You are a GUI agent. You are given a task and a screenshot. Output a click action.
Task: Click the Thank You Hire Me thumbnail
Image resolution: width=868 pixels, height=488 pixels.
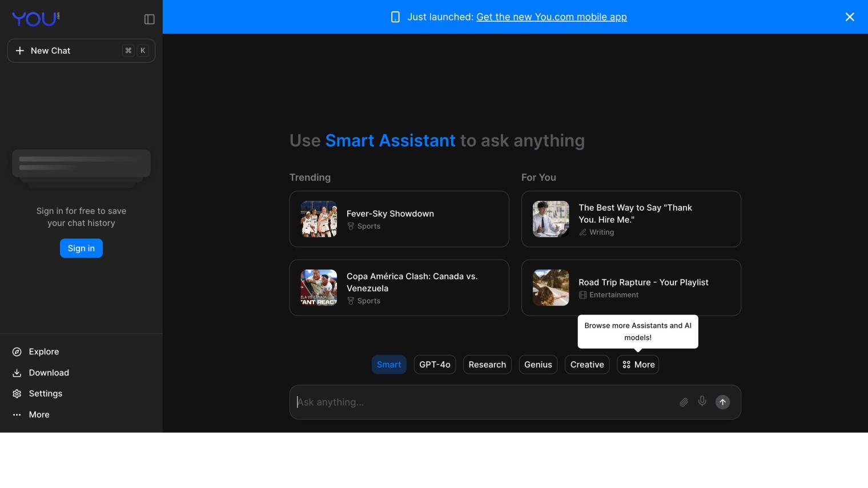pyautogui.click(x=551, y=219)
